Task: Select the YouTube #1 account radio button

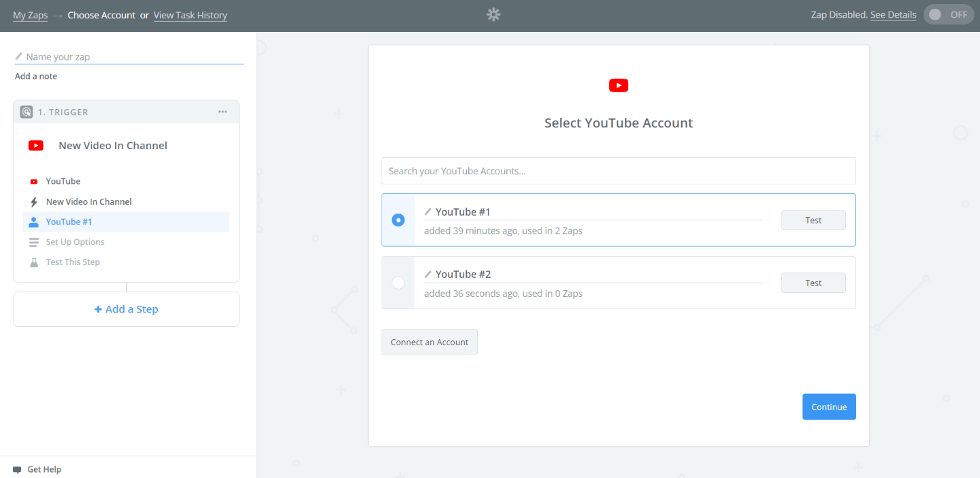Action: (398, 220)
